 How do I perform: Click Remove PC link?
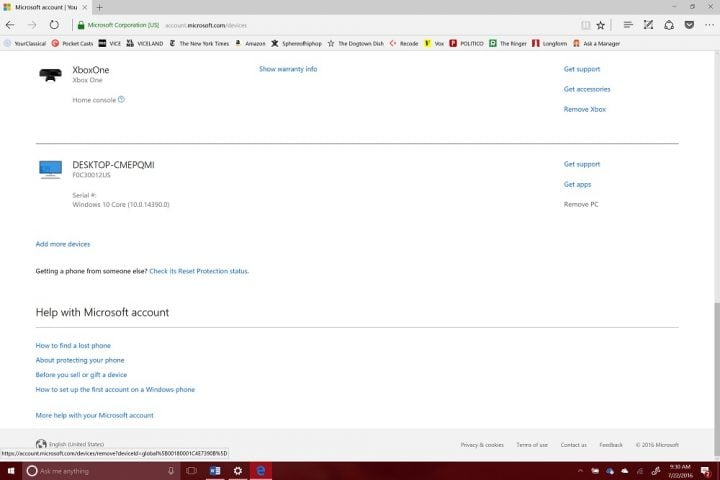[581, 204]
